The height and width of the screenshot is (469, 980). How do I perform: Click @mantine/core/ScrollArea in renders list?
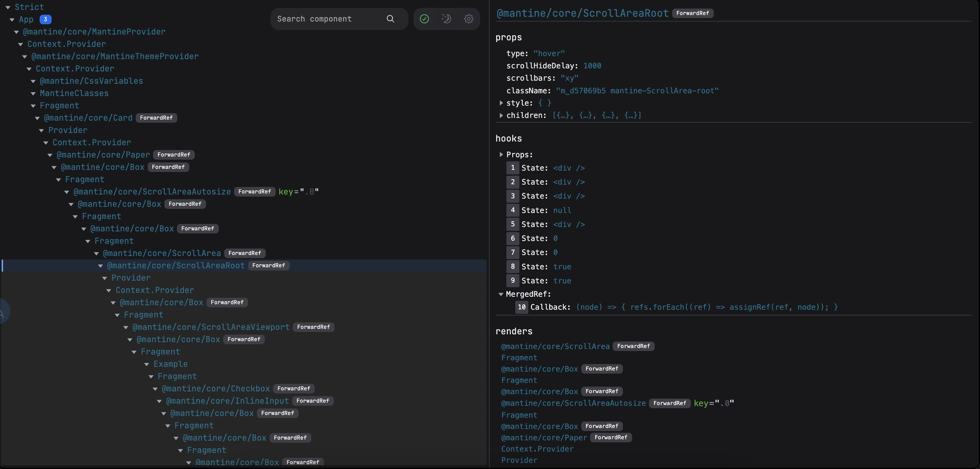tap(555, 346)
